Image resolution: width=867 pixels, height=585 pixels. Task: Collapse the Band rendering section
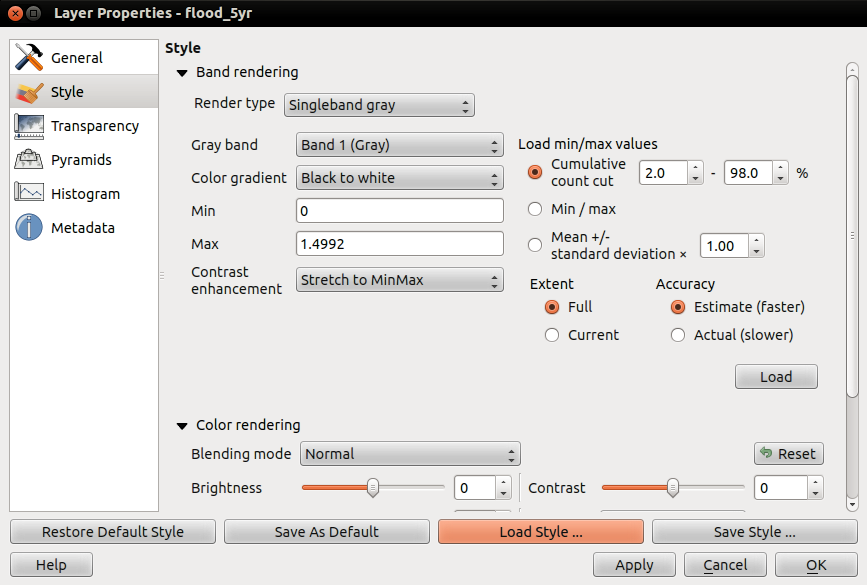[182, 73]
